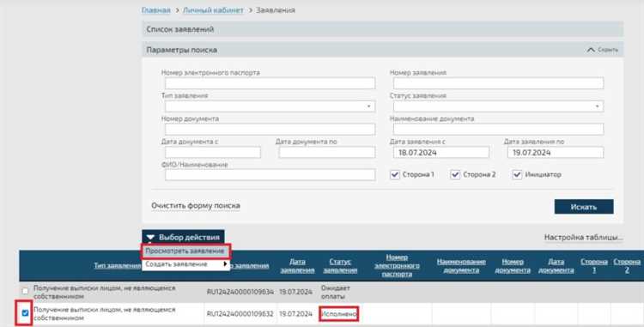Image resolution: width=644 pixels, height=327 pixels.
Task: Open Настройка таблицы link
Action: [583, 237]
